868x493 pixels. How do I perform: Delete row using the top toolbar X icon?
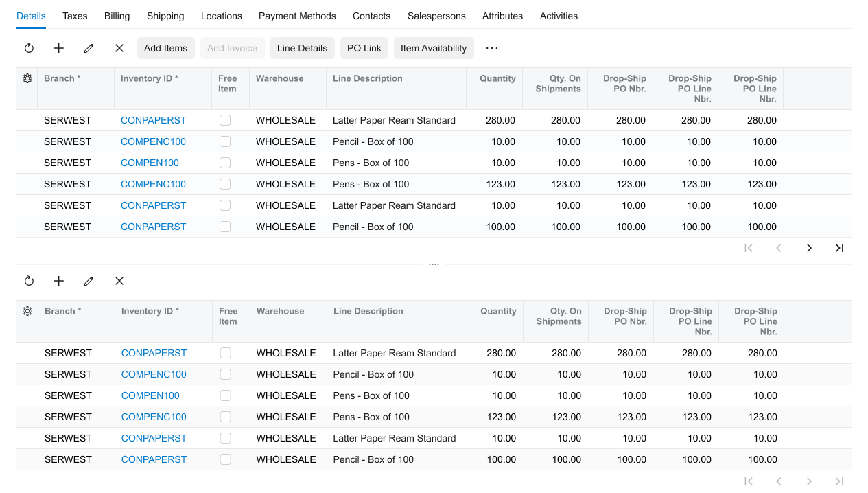[119, 48]
